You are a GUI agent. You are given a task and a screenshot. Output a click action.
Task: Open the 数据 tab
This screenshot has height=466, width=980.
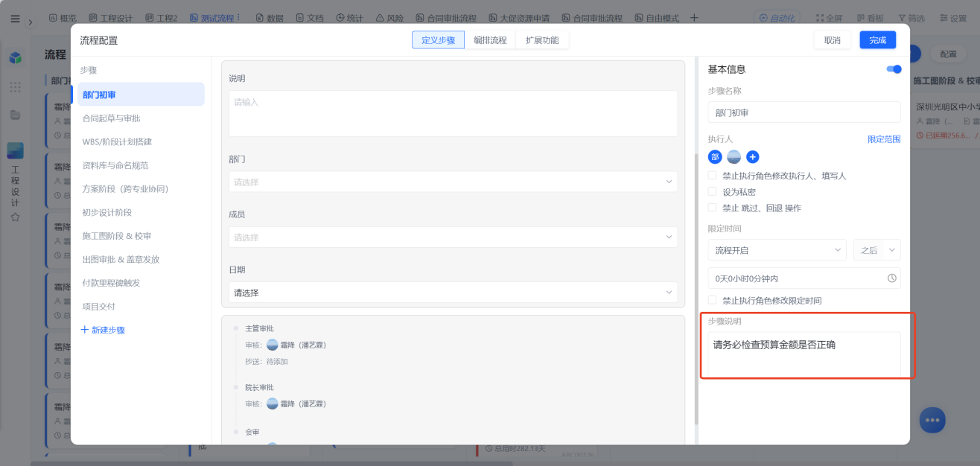[270, 17]
